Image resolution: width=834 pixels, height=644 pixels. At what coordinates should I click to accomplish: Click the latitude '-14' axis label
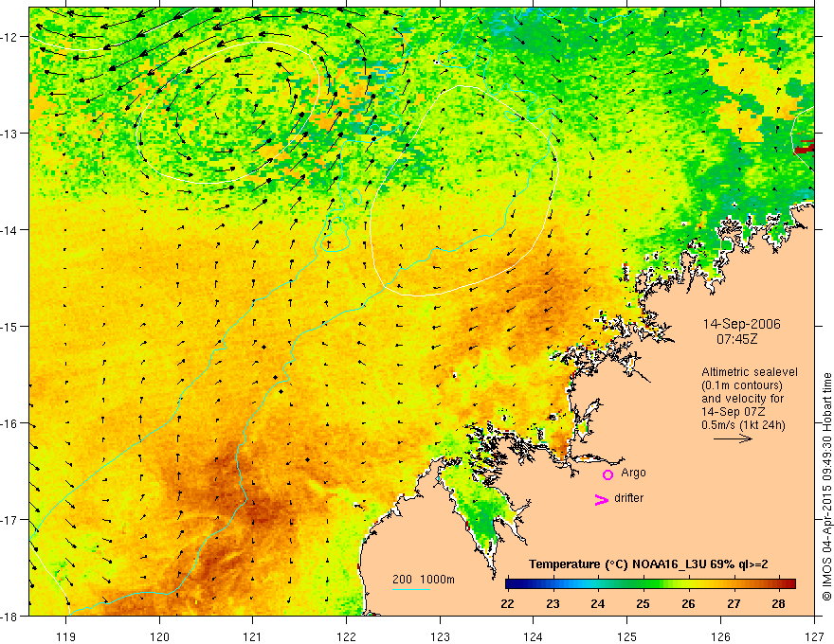pos(9,230)
